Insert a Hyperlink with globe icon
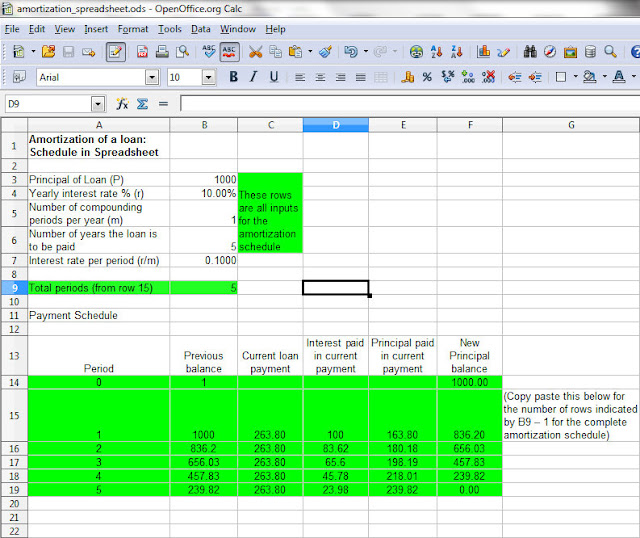640x538 pixels. coord(416,52)
